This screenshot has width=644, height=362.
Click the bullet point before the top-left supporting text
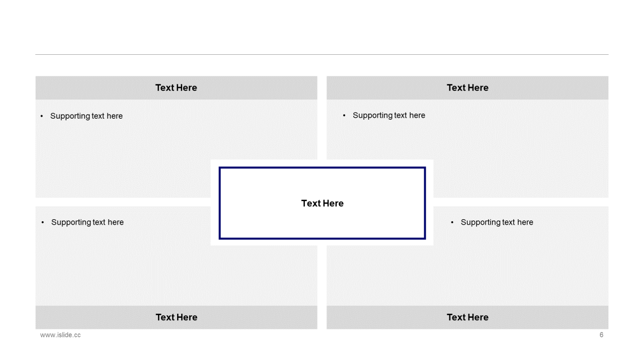pos(42,116)
